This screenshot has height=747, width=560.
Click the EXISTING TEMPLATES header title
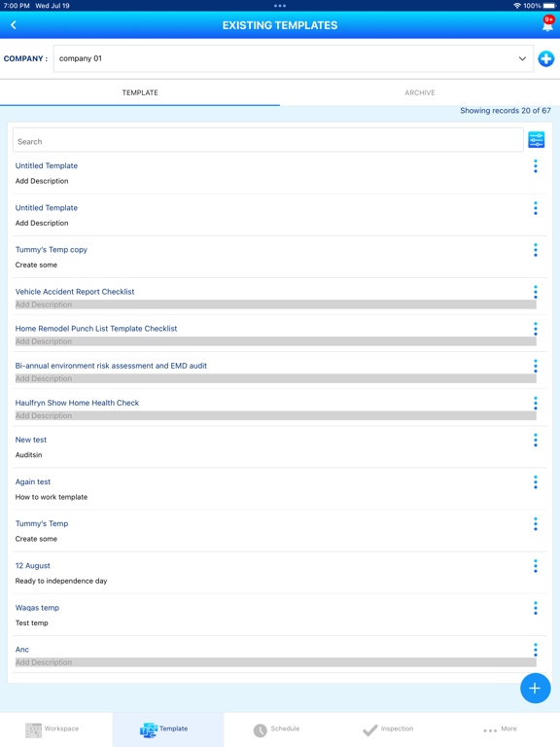(280, 25)
